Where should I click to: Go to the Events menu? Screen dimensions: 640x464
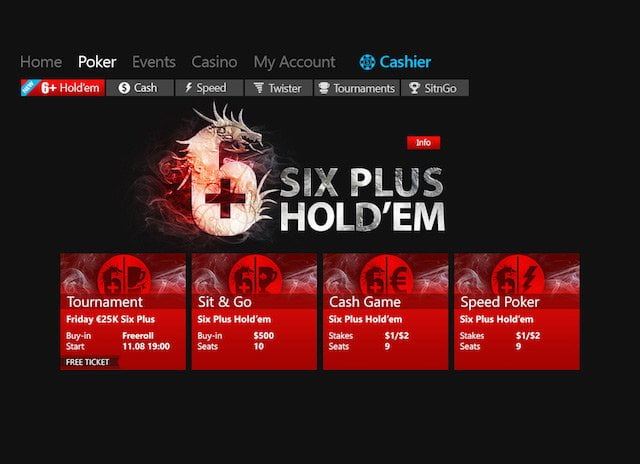(153, 62)
